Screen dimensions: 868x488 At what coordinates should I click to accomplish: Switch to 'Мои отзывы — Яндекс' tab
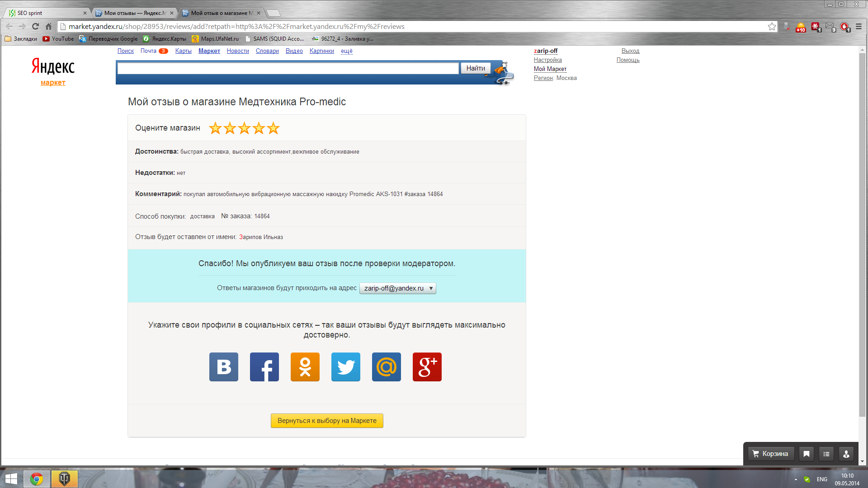pos(134,13)
